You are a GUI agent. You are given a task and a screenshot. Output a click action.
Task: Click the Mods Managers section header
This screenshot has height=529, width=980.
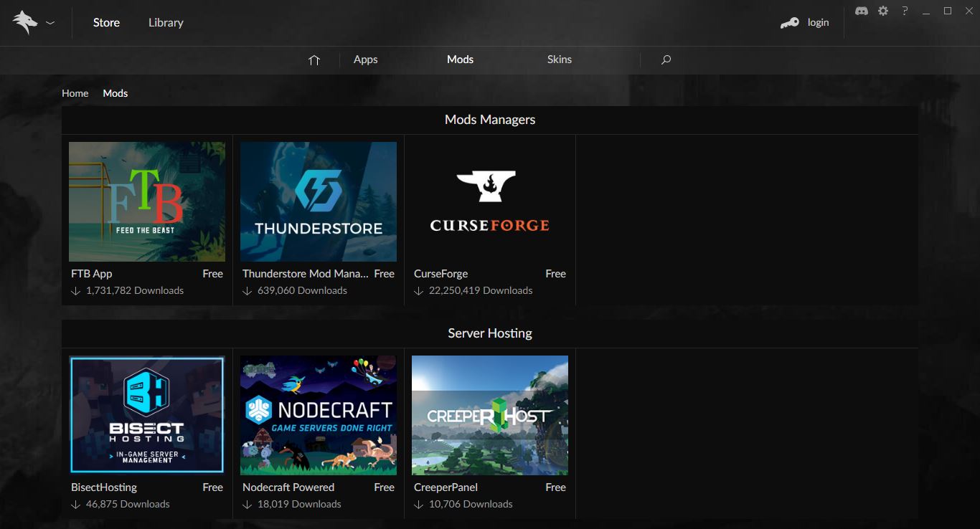[x=490, y=120]
